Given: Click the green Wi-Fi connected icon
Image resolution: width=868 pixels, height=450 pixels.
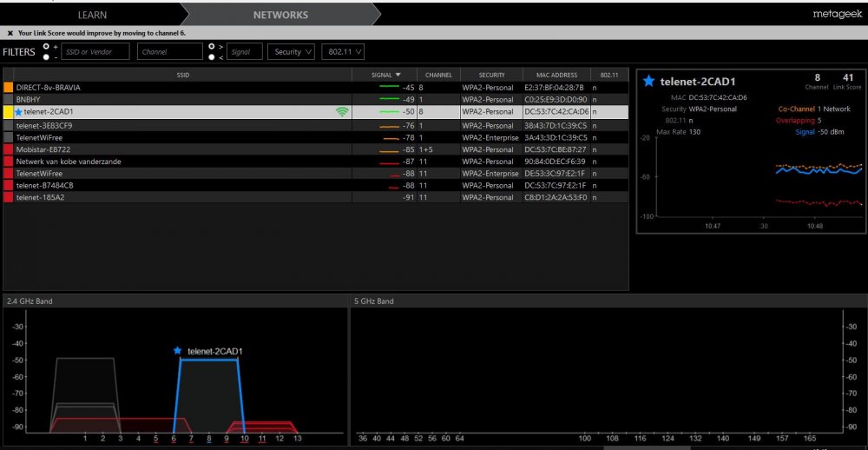Looking at the screenshot, I should 342,112.
